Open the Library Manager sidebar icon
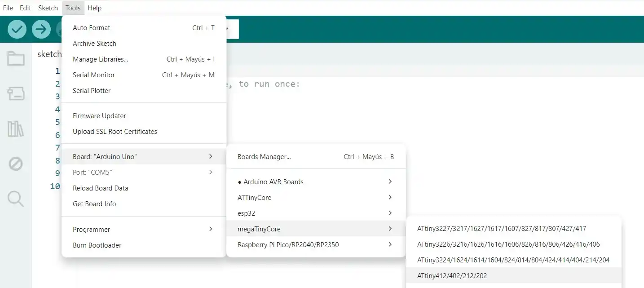Screen dimensions: 644x288 click(16, 129)
